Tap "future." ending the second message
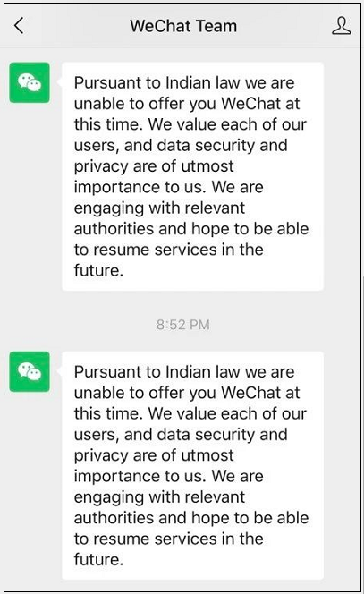The image size is (364, 594). [x=98, y=559]
